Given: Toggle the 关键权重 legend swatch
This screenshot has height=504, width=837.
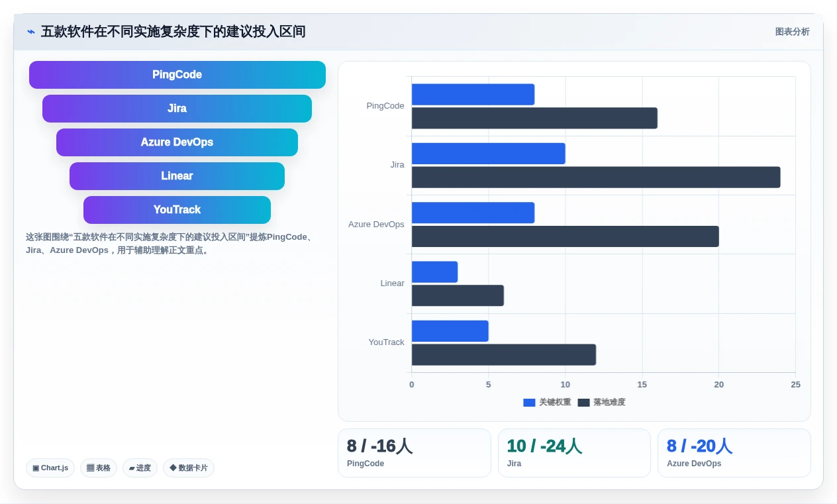Looking at the screenshot, I should 529,403.
